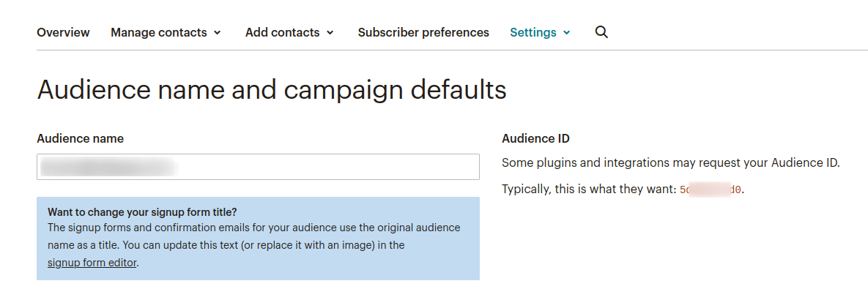Focus the Audience name text field

258,167
